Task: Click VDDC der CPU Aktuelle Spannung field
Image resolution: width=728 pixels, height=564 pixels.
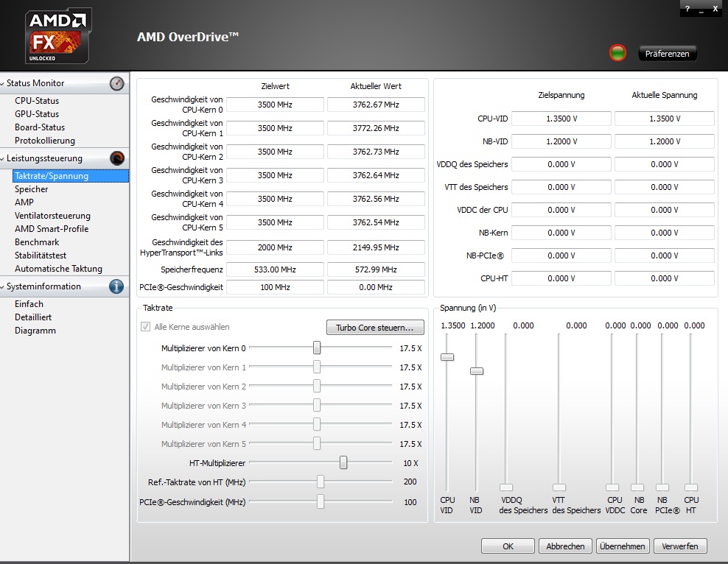Action: pyautogui.click(x=665, y=210)
